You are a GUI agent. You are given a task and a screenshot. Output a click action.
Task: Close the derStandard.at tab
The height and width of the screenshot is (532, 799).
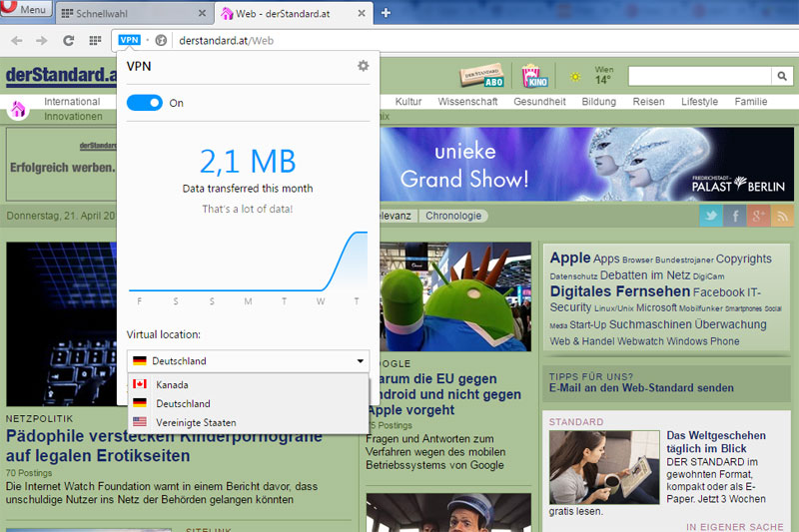point(362,13)
